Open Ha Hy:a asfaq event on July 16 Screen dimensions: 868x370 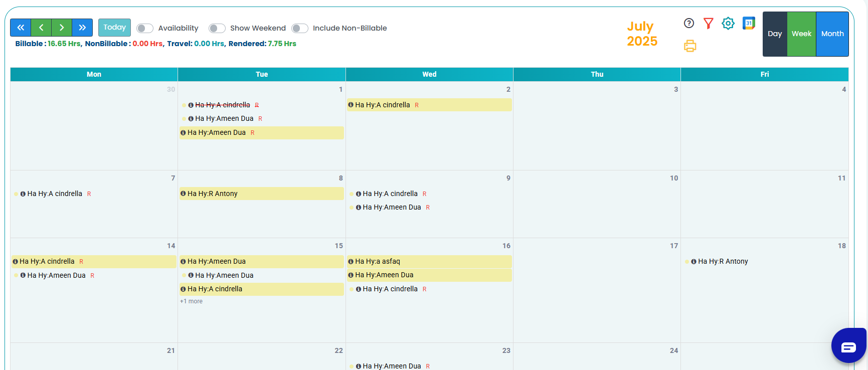[429, 262]
